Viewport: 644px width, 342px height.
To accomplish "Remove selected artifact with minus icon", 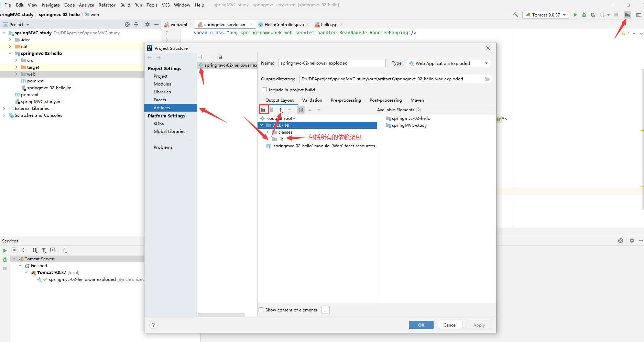I will (x=211, y=57).
